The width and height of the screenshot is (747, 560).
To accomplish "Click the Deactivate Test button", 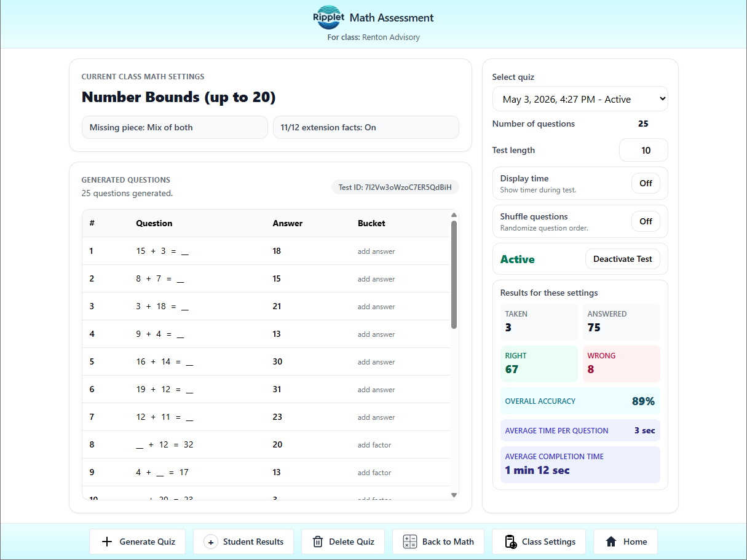I will pyautogui.click(x=622, y=259).
